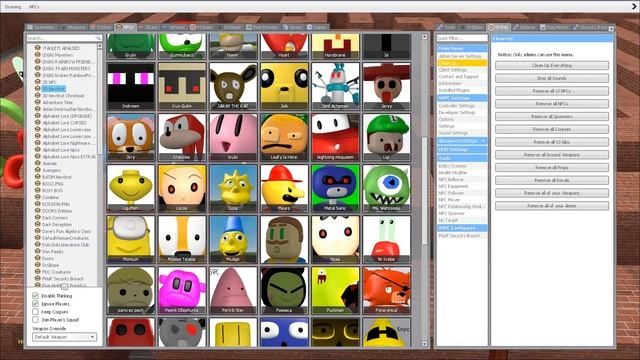
Task: Switch to the NPCs spawn tab
Action: [x=125, y=27]
